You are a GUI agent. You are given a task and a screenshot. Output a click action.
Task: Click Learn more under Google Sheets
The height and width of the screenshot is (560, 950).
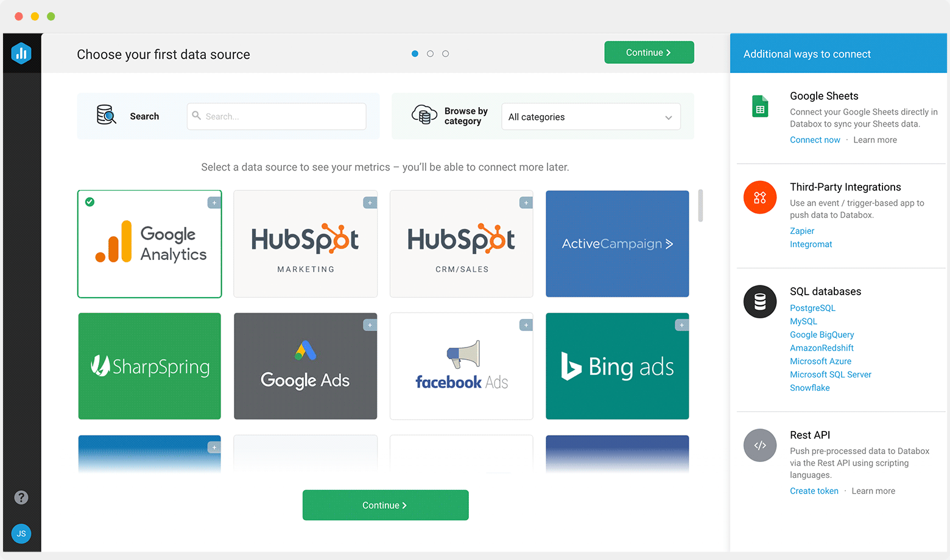[875, 140]
